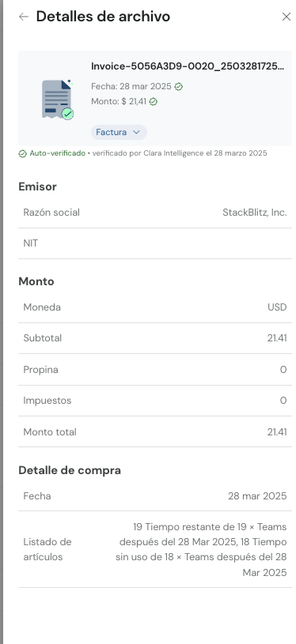Click the verified checkmark next to Fecha
The height and width of the screenshot is (644, 296).
pos(178,87)
